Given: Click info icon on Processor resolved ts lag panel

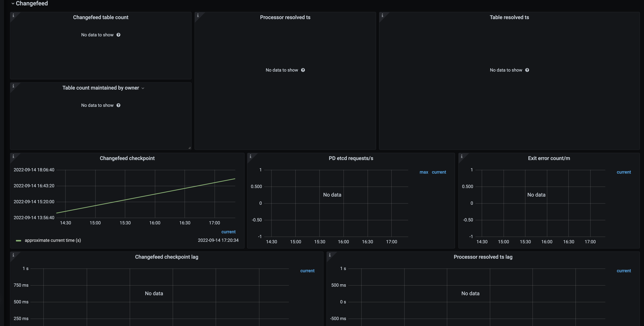Looking at the screenshot, I should click(x=329, y=255).
